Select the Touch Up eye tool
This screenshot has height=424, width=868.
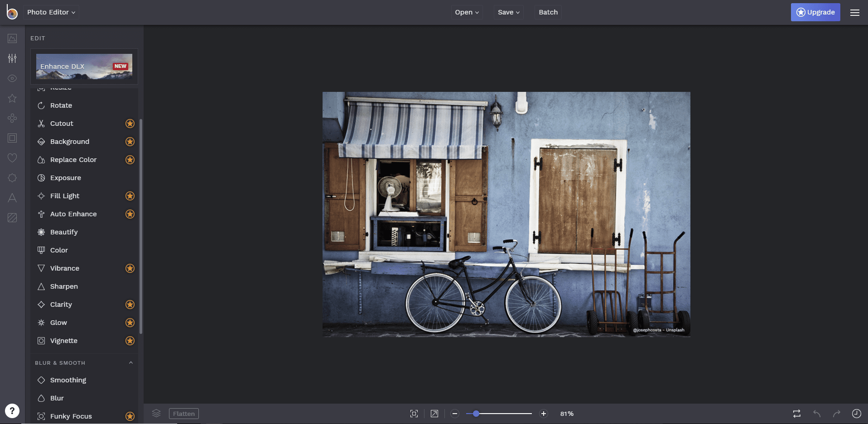click(12, 78)
